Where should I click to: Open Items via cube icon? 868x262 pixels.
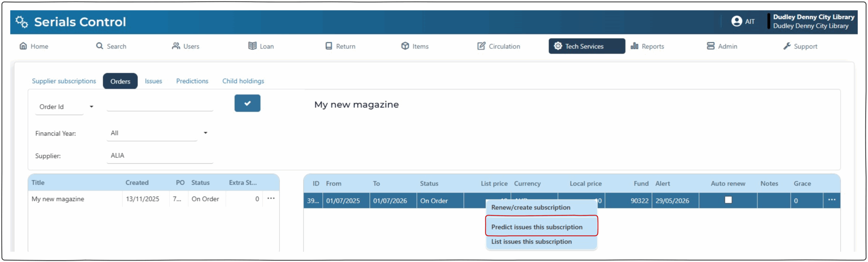pos(405,46)
